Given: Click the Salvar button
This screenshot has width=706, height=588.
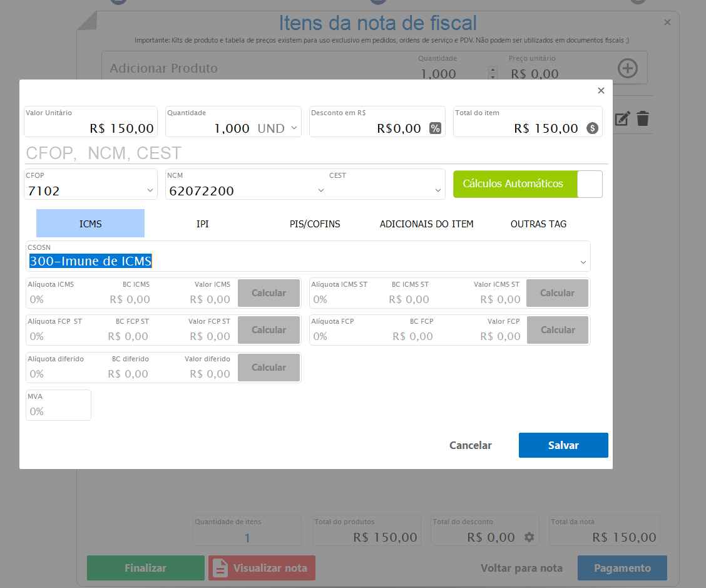Looking at the screenshot, I should pos(563,445).
